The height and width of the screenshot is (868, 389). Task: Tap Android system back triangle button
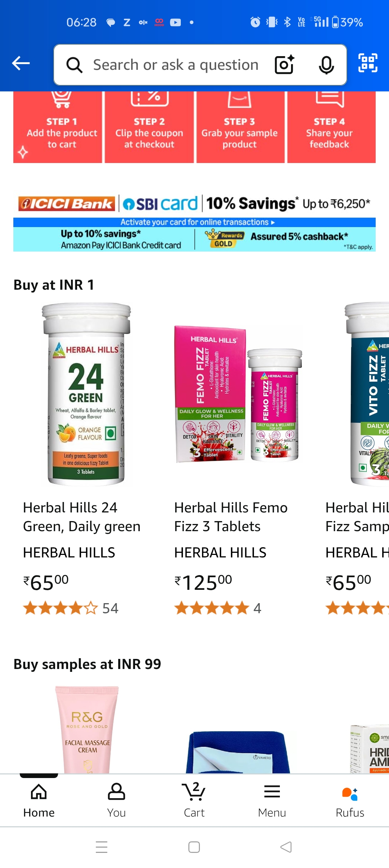click(x=286, y=847)
